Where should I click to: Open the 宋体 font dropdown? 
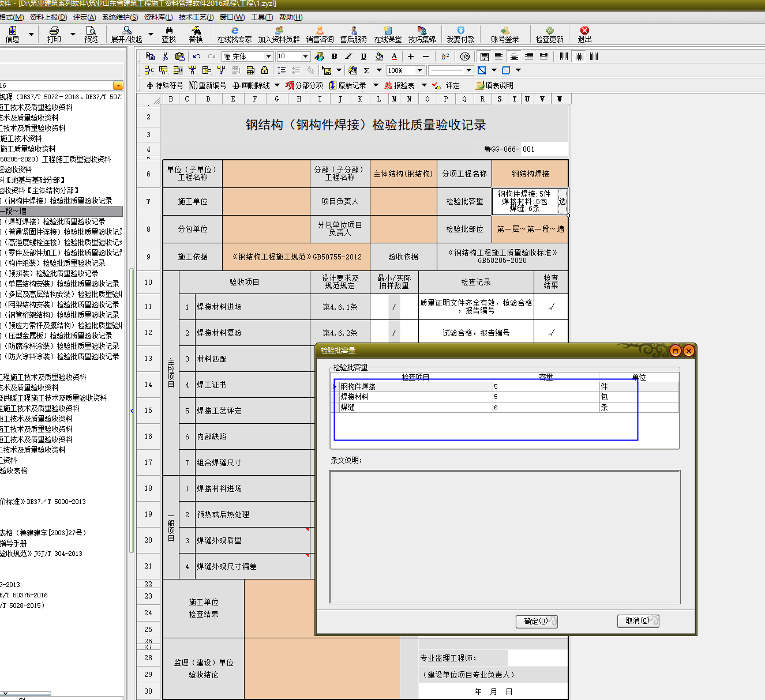pos(268,57)
